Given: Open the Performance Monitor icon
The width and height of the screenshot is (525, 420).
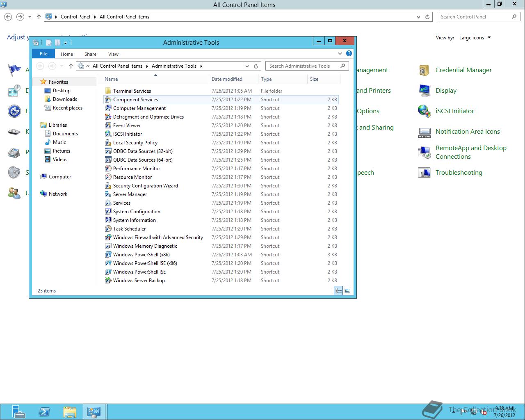Looking at the screenshot, I should 108,169.
